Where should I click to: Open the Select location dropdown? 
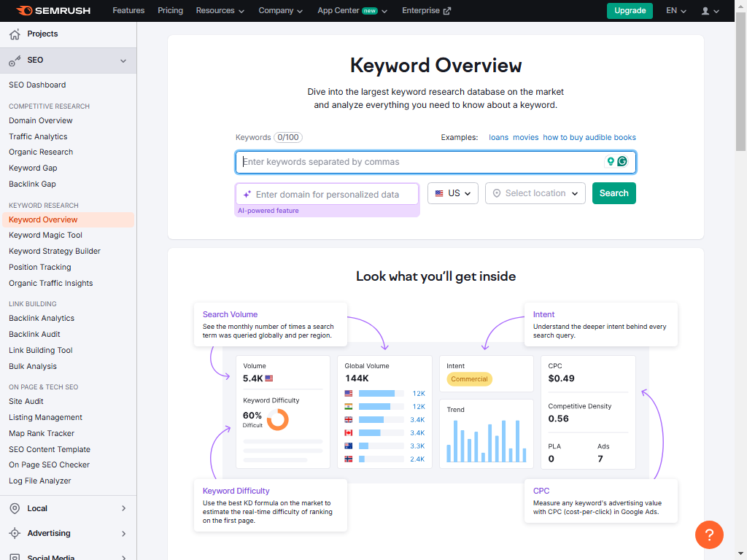pos(535,193)
